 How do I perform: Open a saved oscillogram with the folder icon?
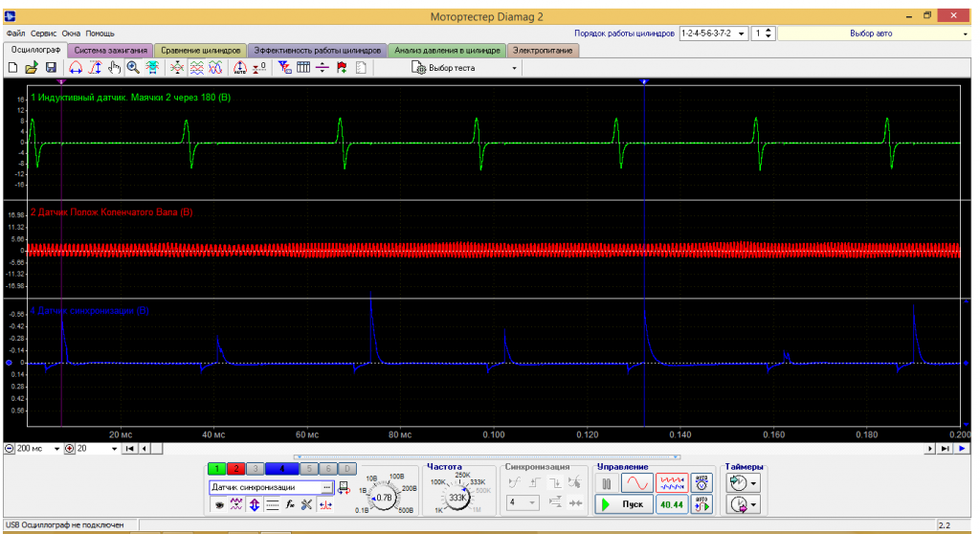pos(32,68)
